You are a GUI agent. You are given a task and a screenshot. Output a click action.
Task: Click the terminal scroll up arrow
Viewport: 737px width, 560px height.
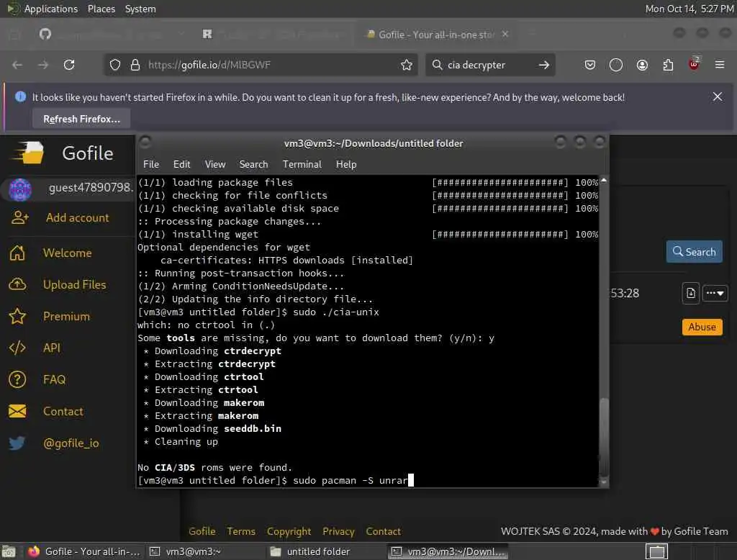[x=604, y=180]
